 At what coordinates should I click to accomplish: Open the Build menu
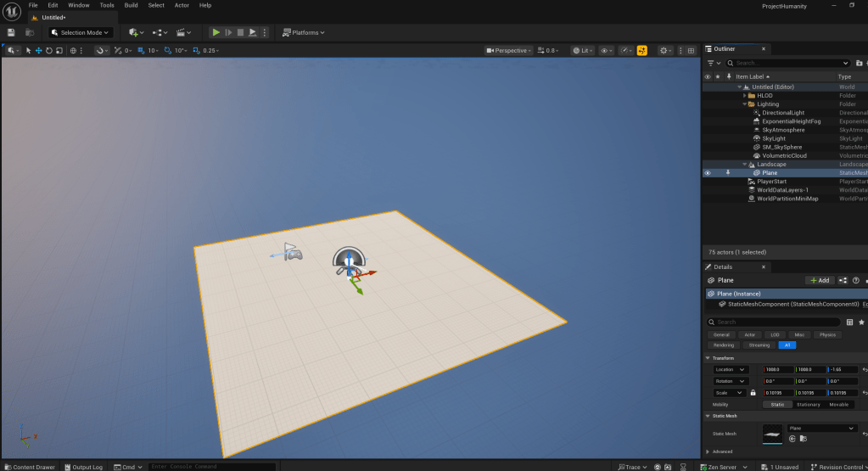pyautogui.click(x=131, y=5)
